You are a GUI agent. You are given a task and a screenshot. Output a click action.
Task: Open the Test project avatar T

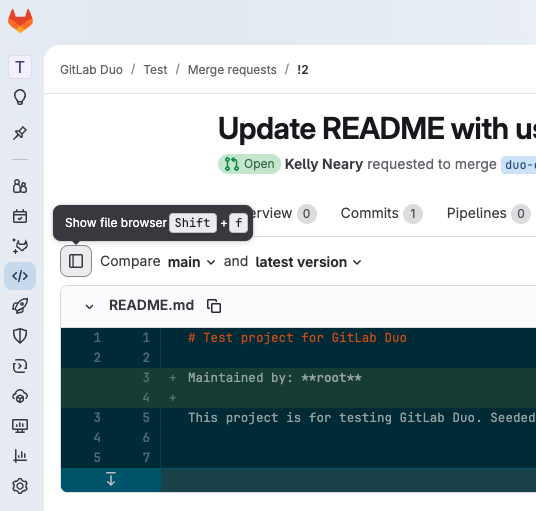click(x=20, y=67)
